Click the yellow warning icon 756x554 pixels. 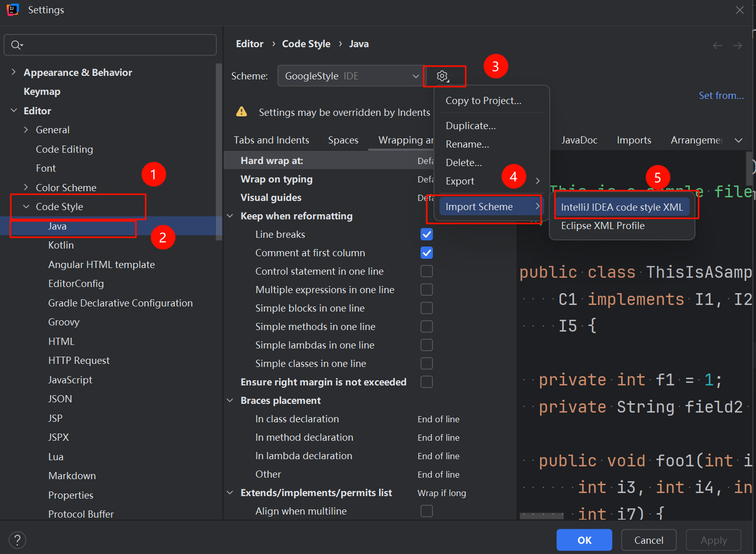[x=242, y=112]
